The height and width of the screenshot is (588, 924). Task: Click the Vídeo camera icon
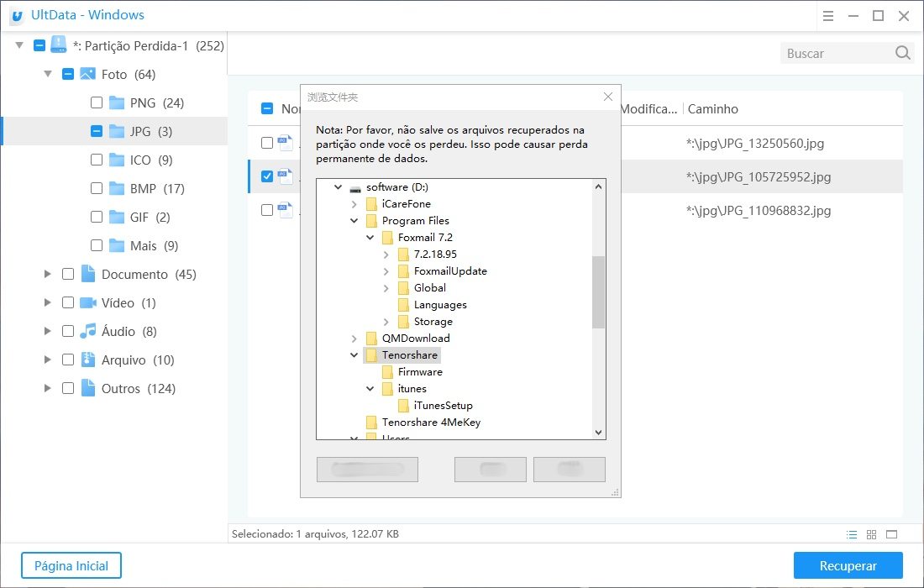[88, 303]
